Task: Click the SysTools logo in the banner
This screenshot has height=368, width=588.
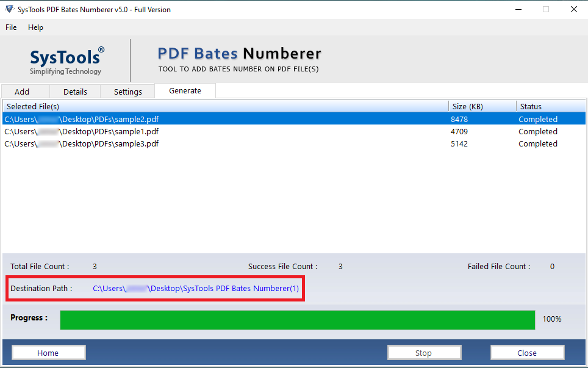Action: pyautogui.click(x=66, y=60)
